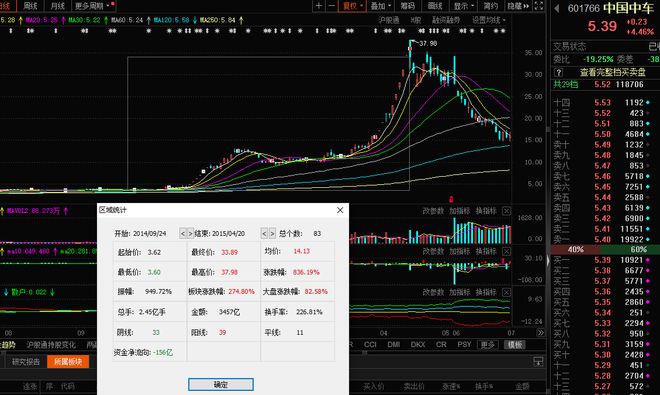Click the minus zoom-out chart icon
Image resolution: width=660 pixels, height=395 pixels.
(x=331, y=5)
